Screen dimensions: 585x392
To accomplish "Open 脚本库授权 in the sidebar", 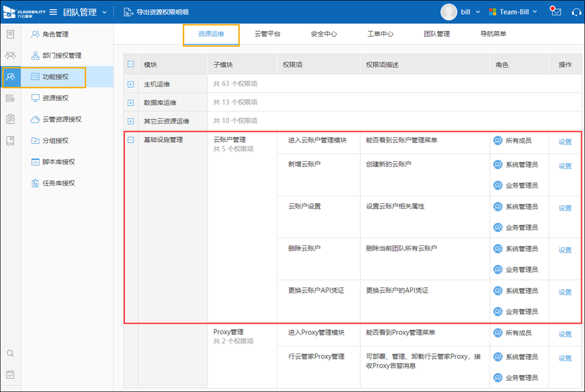I will [58, 162].
